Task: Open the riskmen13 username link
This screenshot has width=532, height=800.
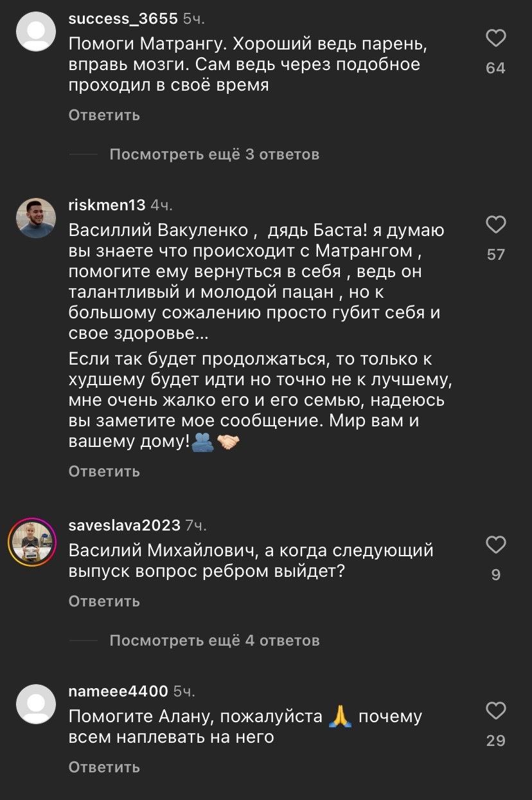Action: pos(106,205)
